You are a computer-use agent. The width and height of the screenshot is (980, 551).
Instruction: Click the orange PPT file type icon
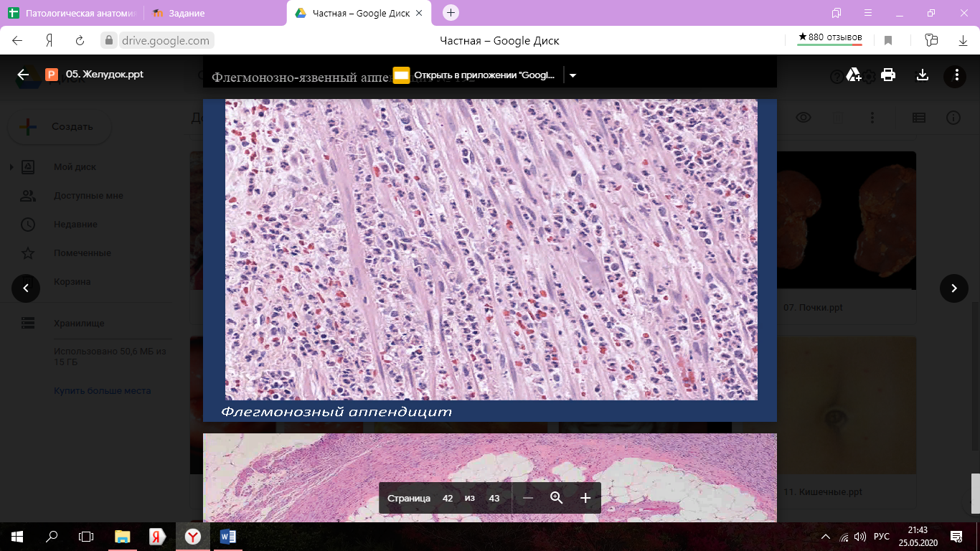coord(52,75)
